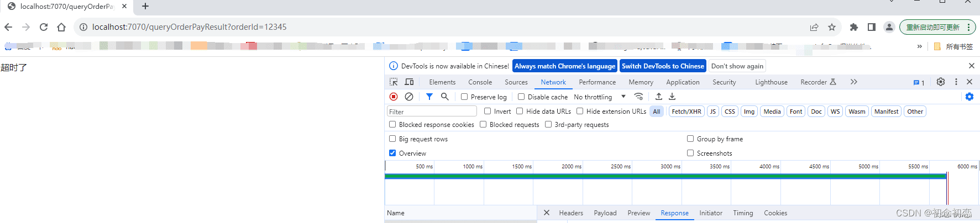
Task: Open Chrome update menu dots
Action: pyautogui.click(x=968, y=27)
